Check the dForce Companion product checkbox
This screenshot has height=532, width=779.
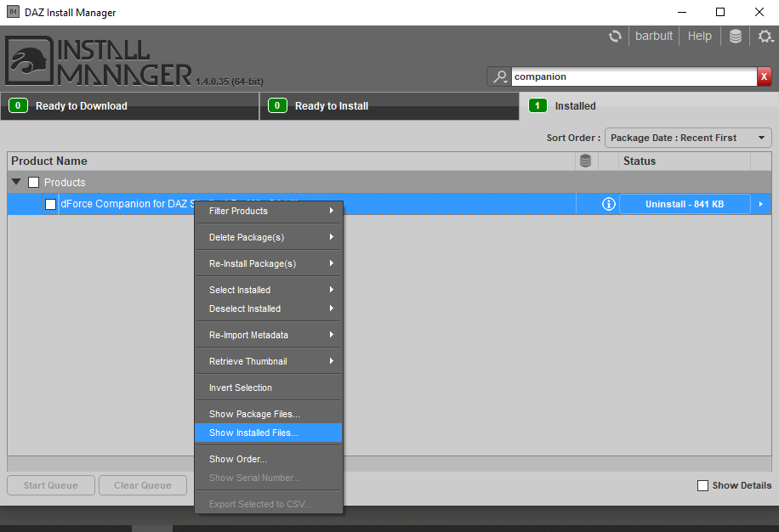tap(50, 204)
